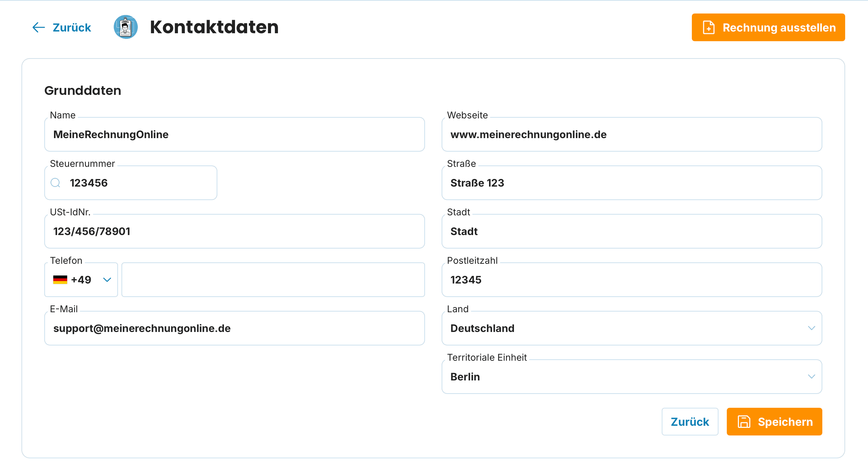Focus the Steuernummer field with 123456
The image size is (868, 468).
131,183
